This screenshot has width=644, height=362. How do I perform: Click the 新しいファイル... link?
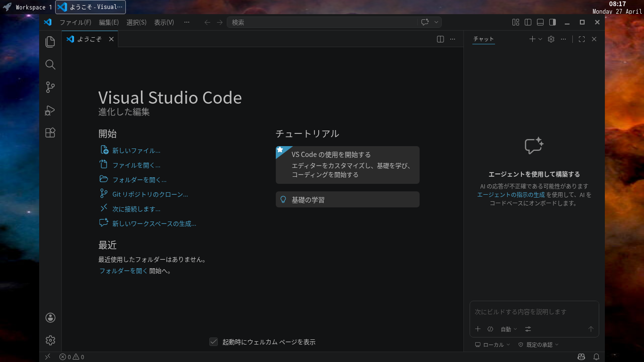(x=136, y=151)
